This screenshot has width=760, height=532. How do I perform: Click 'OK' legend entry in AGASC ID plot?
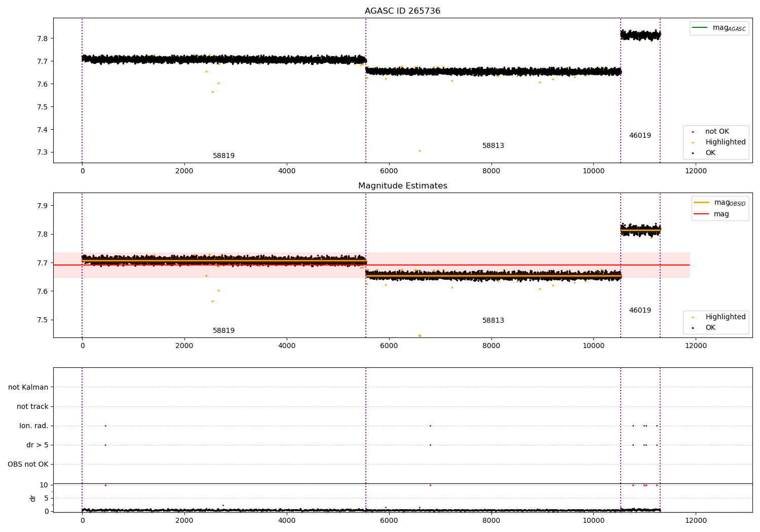[704, 153]
